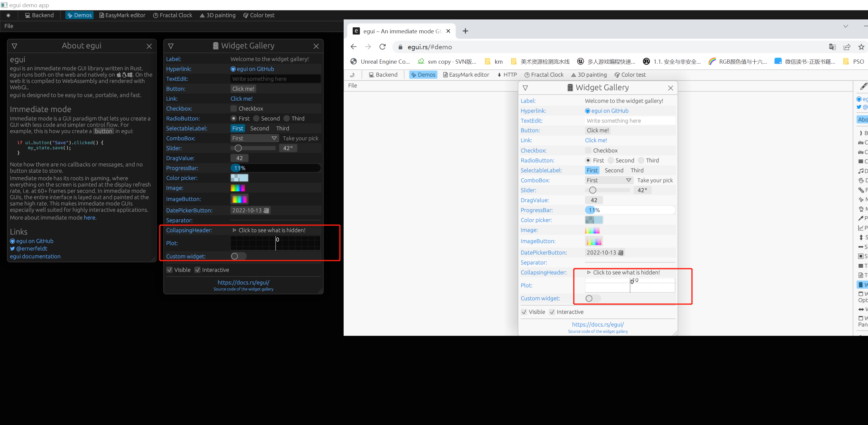The image size is (868, 425).
Task: Open date picker 2022-10-13 in native gallery
Action: coord(250,210)
